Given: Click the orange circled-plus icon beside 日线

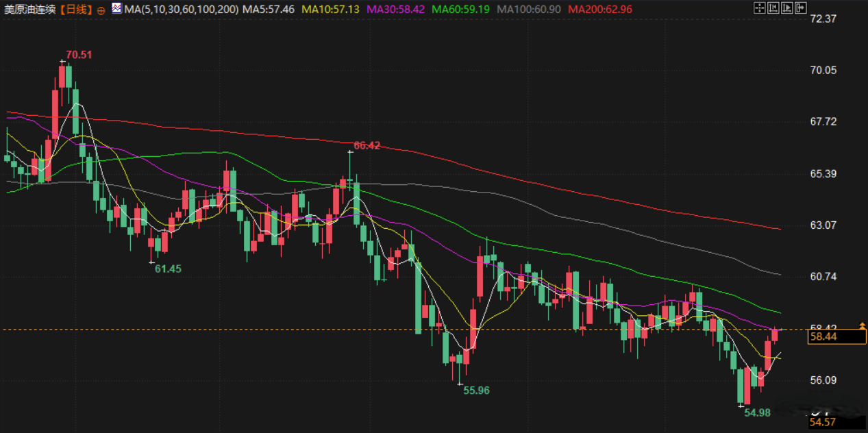Looking at the screenshot, I should pos(101,10).
